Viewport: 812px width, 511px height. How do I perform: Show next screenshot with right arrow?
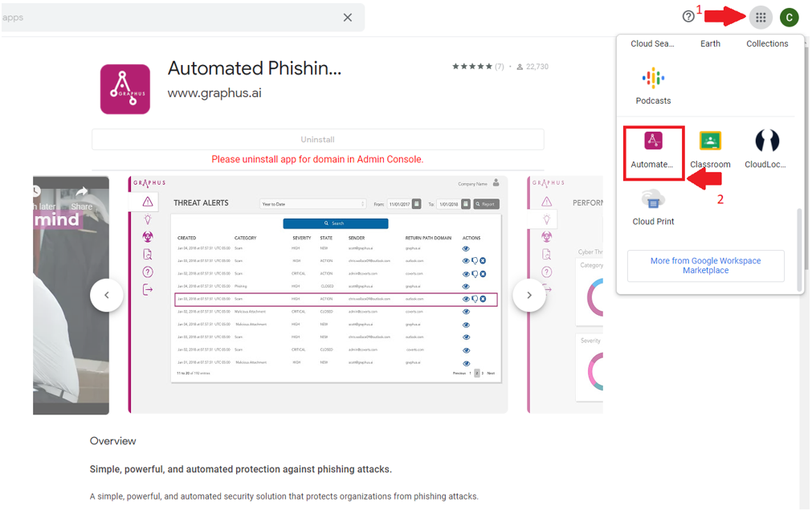pyautogui.click(x=528, y=295)
